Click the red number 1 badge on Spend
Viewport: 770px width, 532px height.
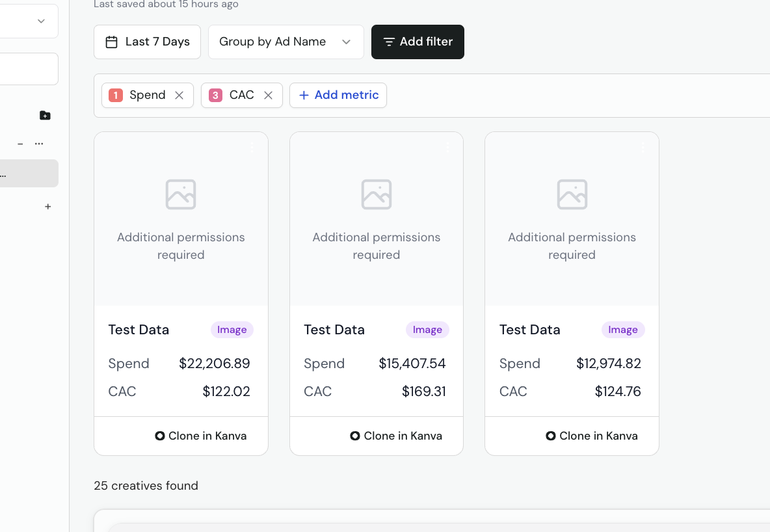coord(115,96)
